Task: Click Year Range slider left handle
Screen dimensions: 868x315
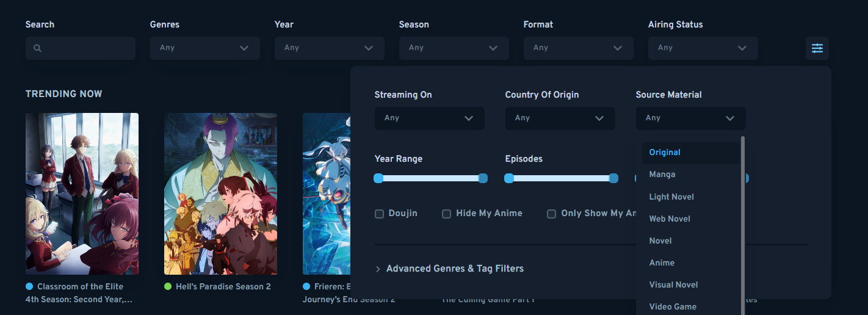Action: point(378,178)
